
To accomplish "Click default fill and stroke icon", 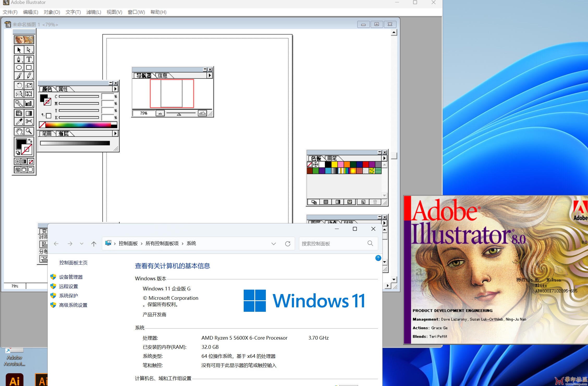I will click(18, 153).
